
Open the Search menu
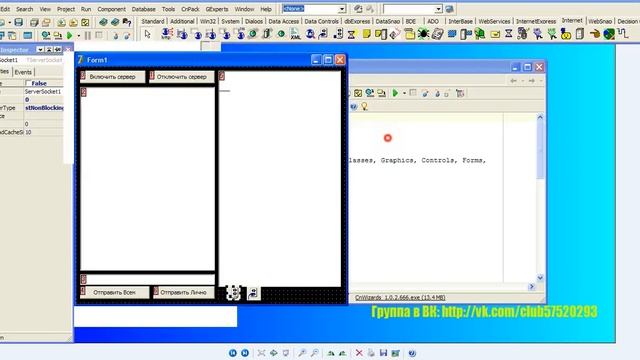(24, 9)
